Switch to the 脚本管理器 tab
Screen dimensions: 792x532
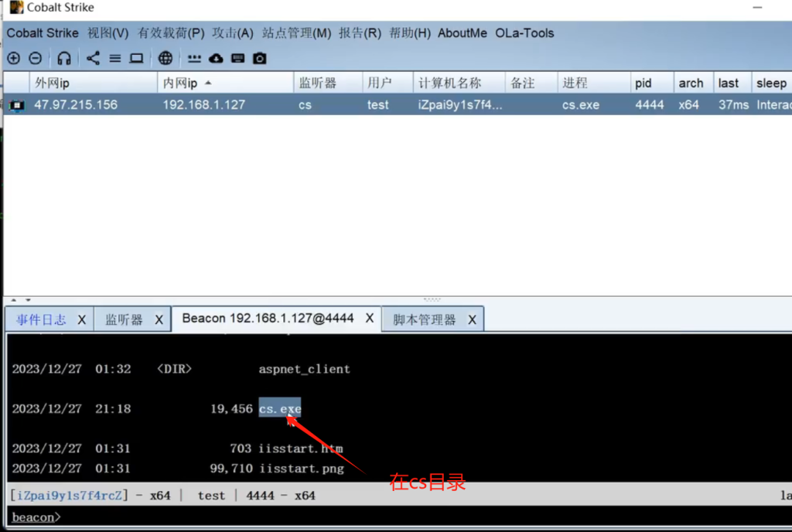click(425, 320)
